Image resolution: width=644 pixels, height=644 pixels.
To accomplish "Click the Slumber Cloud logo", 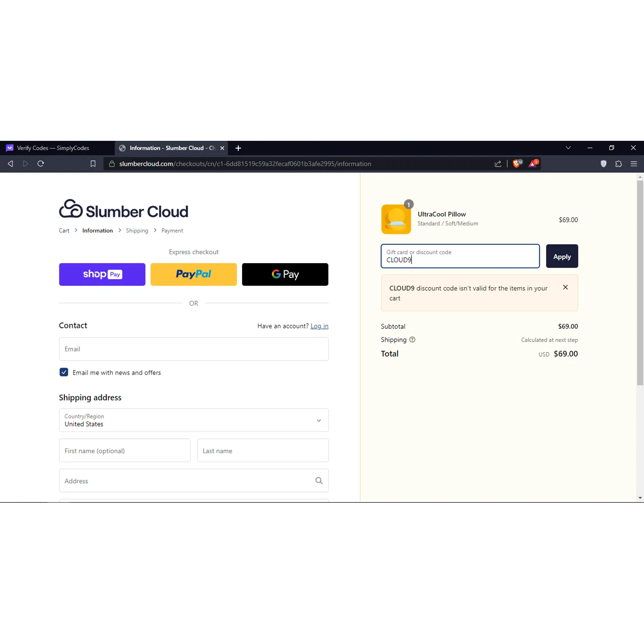I will 124,210.
